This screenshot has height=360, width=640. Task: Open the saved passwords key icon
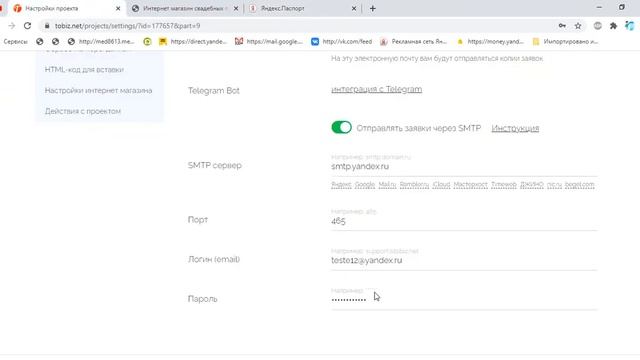click(562, 26)
